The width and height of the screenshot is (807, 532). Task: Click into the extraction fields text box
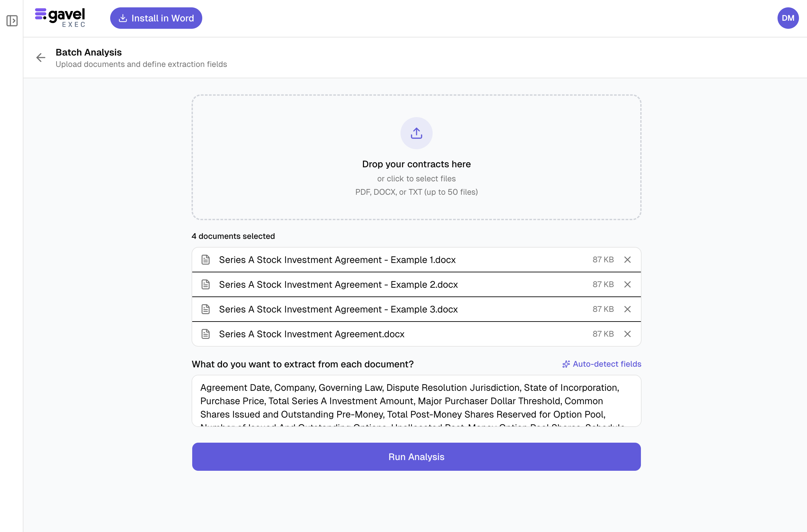pyautogui.click(x=416, y=401)
